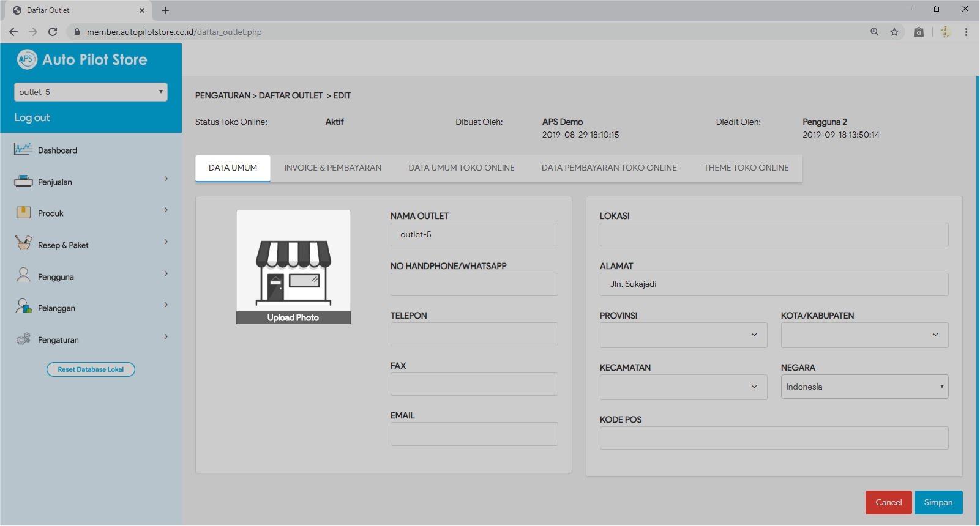This screenshot has height=526, width=980.
Task: Click the Pelanggan customer icon
Action: pos(23,306)
